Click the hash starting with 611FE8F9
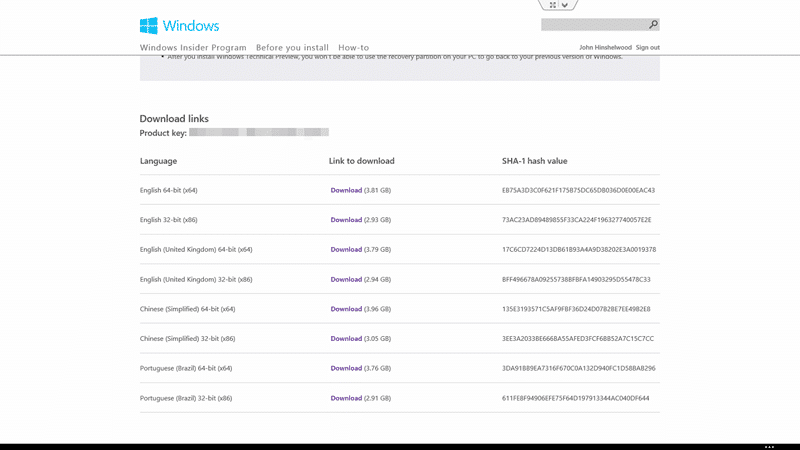 (x=576, y=398)
